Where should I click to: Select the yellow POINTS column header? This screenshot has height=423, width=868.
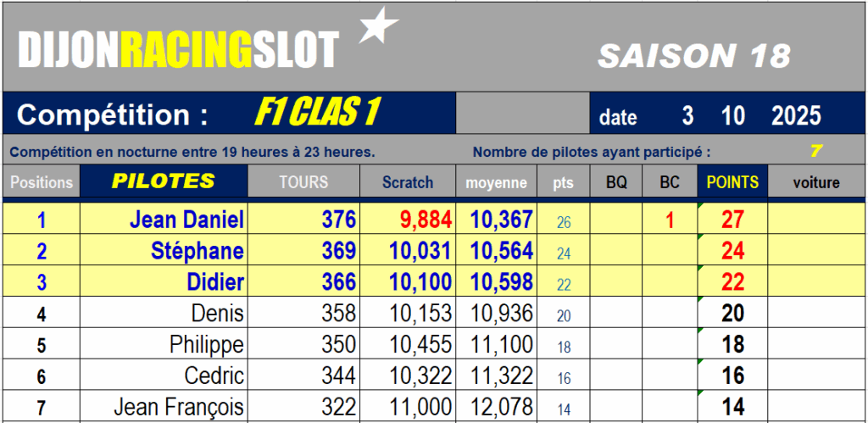[732, 182]
